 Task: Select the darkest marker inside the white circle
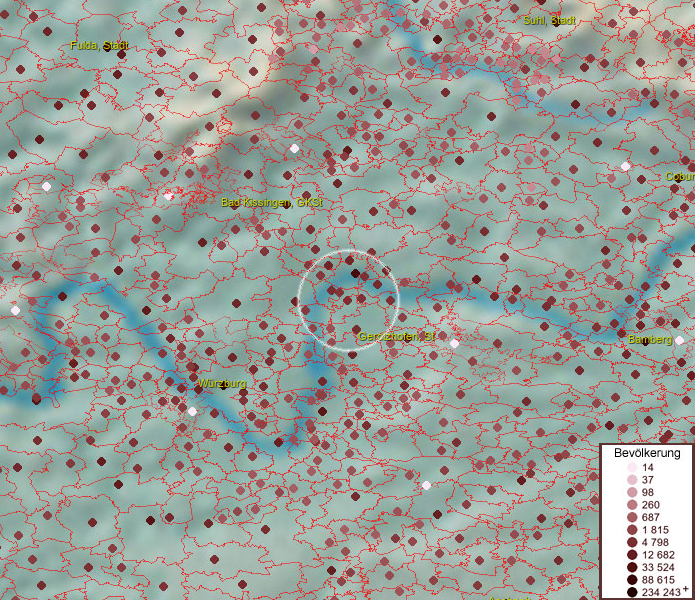pos(354,273)
